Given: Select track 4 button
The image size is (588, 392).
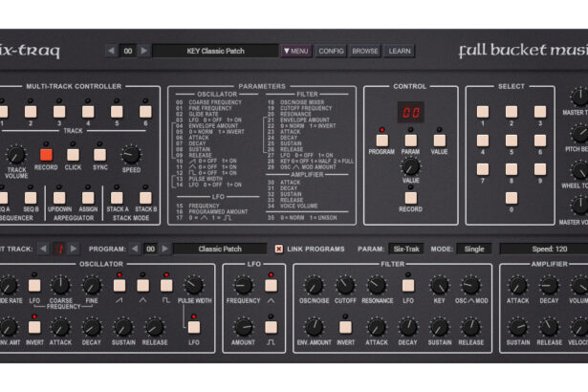Looking at the screenshot, I should point(88,112).
